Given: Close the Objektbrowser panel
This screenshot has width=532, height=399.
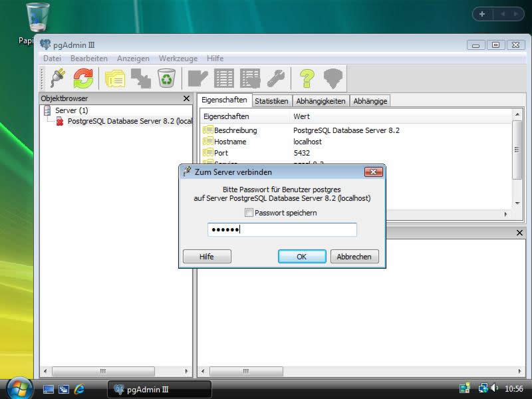Looking at the screenshot, I should (x=186, y=98).
